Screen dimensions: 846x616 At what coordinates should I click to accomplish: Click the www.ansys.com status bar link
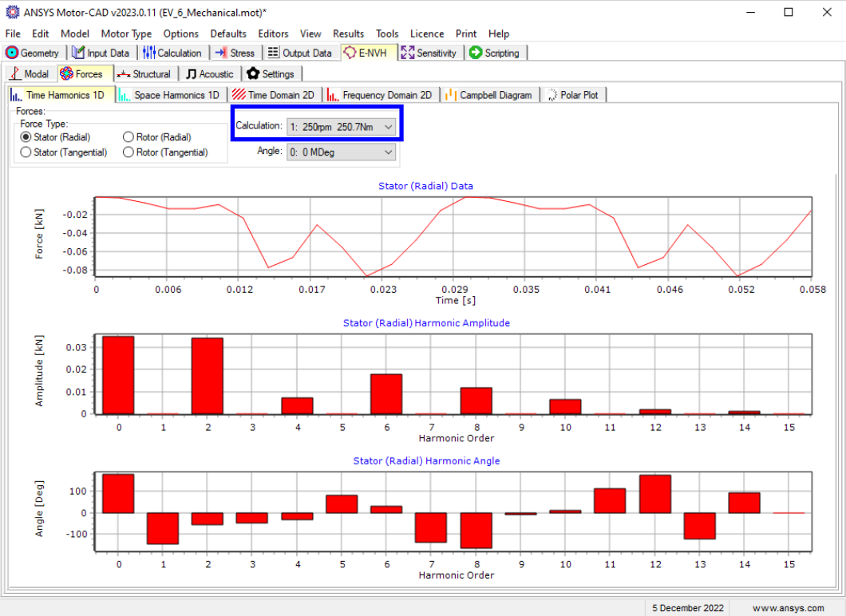tap(788, 608)
